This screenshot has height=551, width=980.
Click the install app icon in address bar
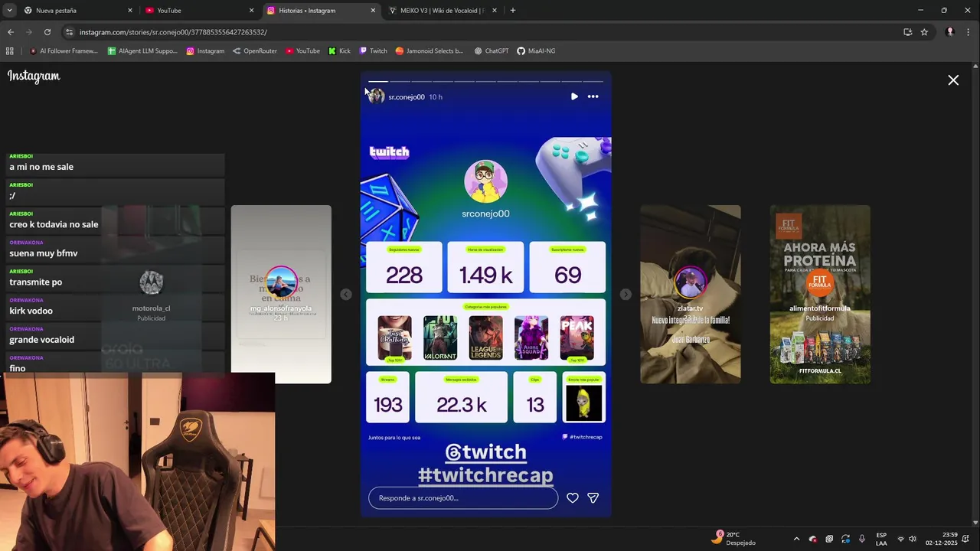[x=907, y=32]
